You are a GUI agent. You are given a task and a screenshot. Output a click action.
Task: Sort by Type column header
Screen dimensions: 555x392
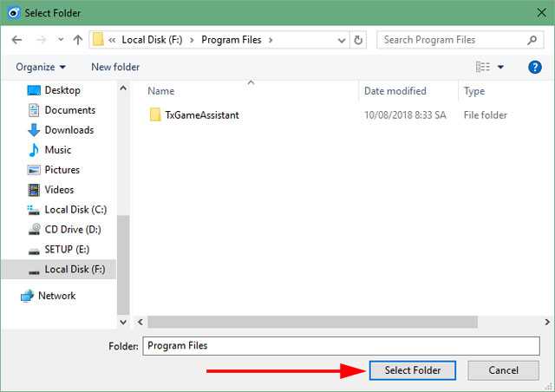point(474,91)
